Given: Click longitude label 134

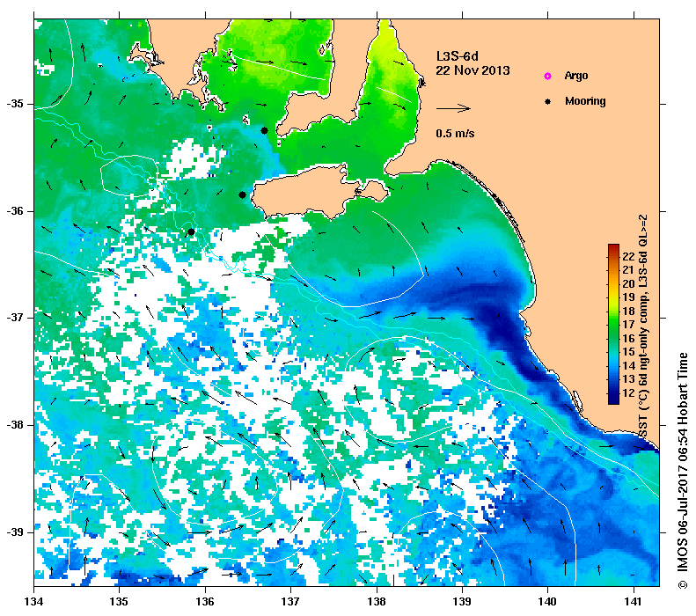Looking at the screenshot, I should (34, 601).
